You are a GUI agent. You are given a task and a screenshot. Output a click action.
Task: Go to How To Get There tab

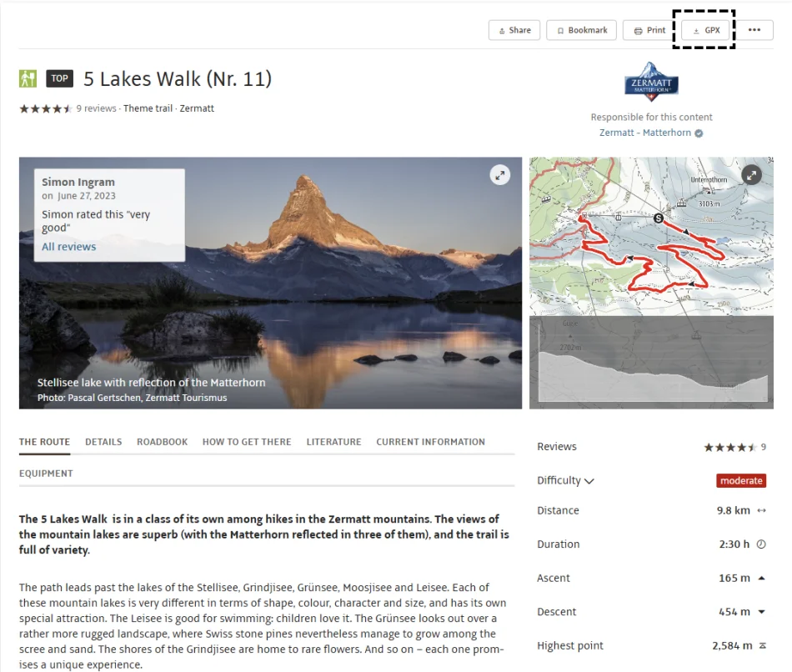[247, 442]
